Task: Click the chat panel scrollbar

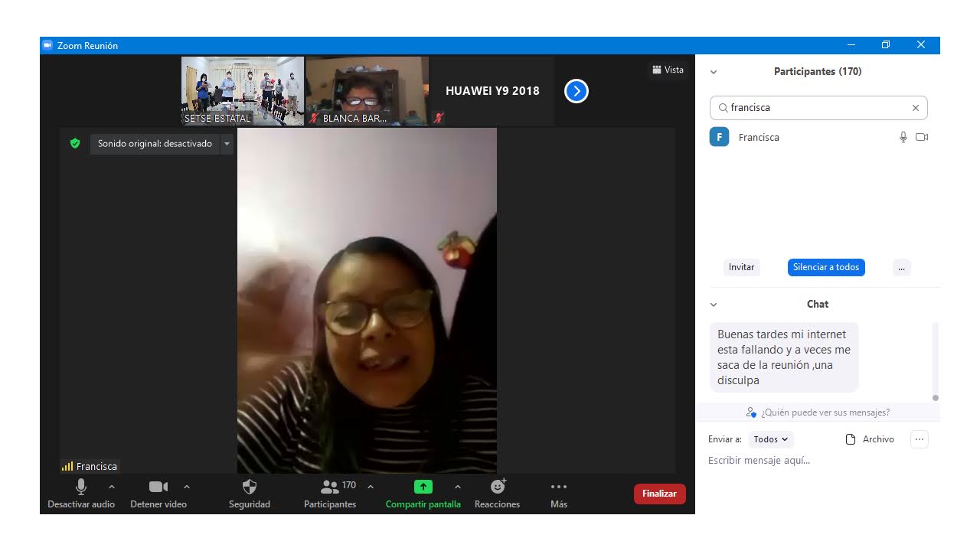Action: point(935,360)
